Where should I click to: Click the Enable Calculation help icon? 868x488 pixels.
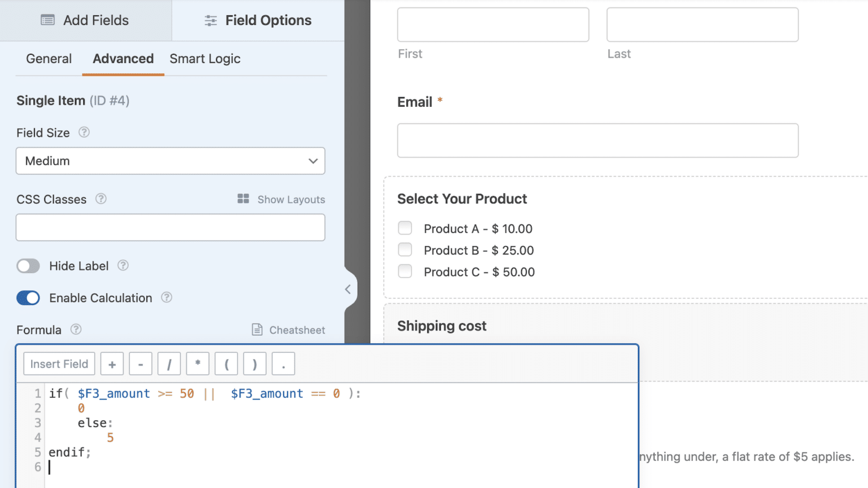coord(166,298)
